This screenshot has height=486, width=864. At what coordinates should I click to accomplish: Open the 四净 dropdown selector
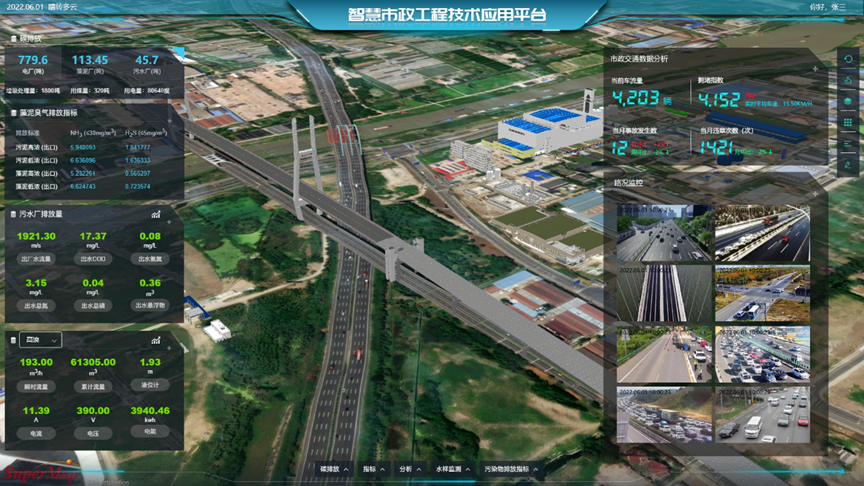point(41,340)
